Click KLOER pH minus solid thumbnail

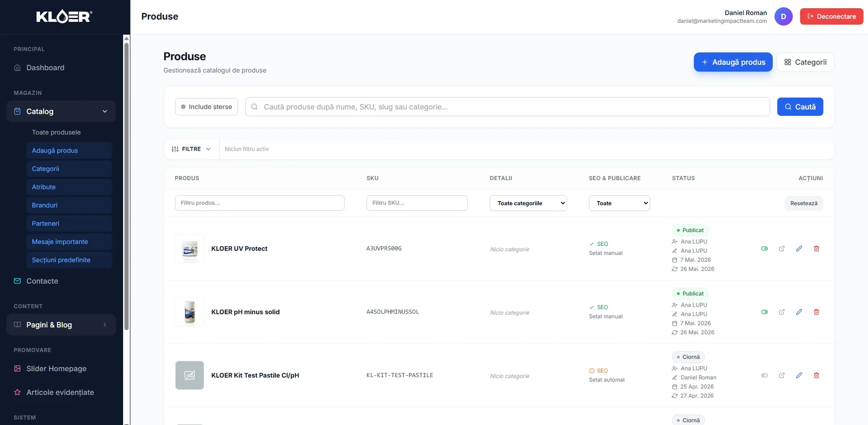(x=189, y=312)
